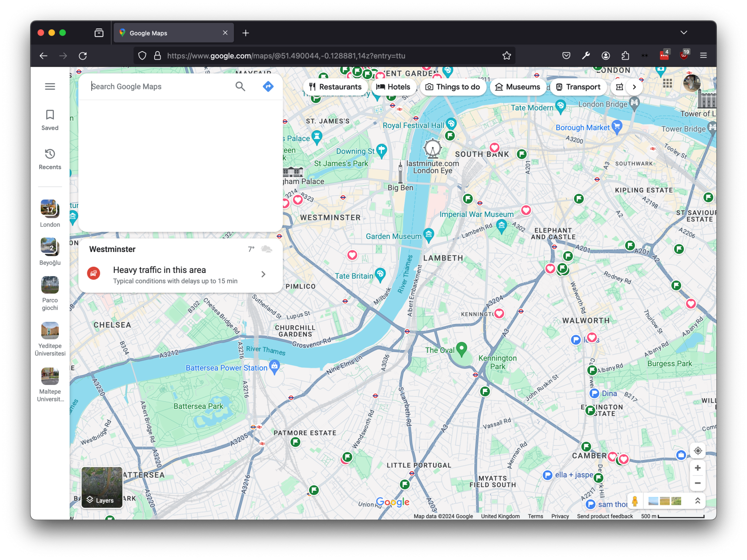
Task: Click Send product feedback link
Action: pos(605,516)
